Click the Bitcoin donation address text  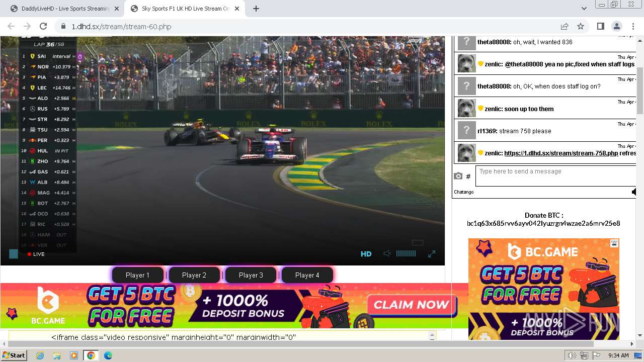543,224
